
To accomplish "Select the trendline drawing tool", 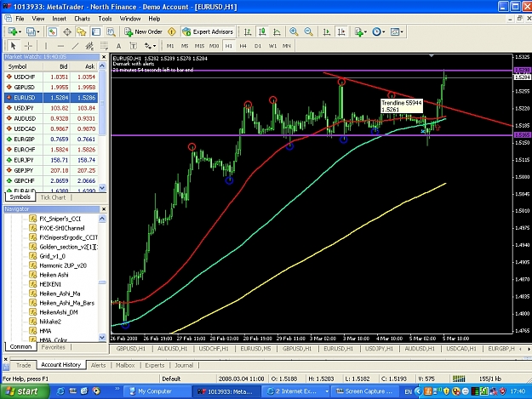I will point(75,46).
